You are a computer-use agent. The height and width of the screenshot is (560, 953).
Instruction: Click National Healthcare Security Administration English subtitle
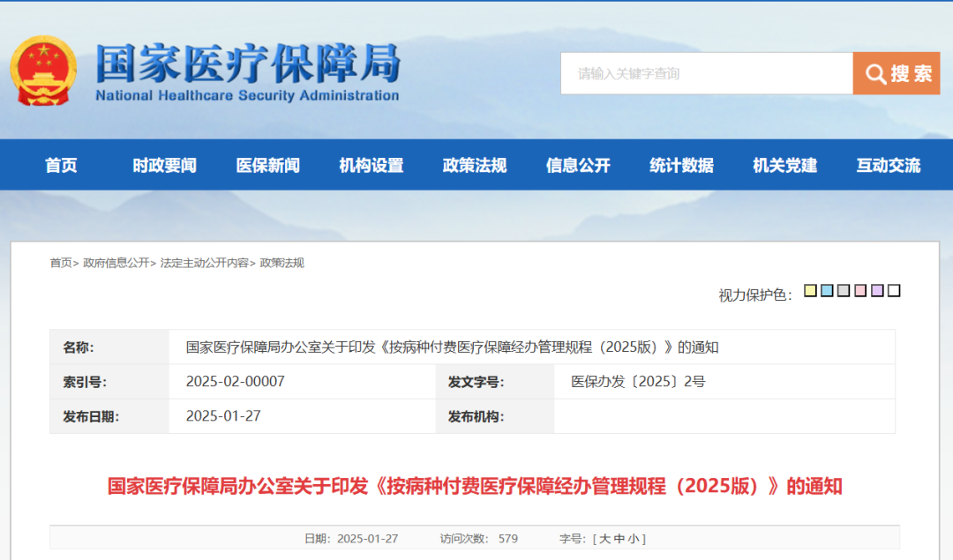(247, 95)
